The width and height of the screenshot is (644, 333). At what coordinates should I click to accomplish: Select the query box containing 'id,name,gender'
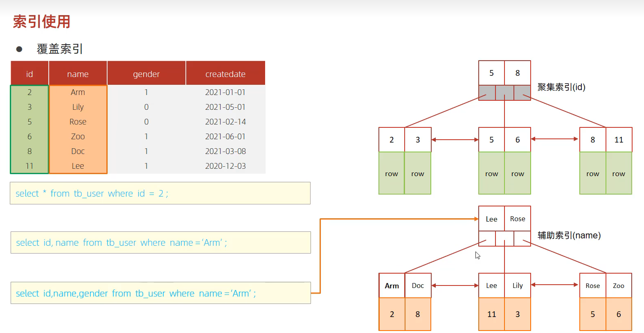coord(160,293)
